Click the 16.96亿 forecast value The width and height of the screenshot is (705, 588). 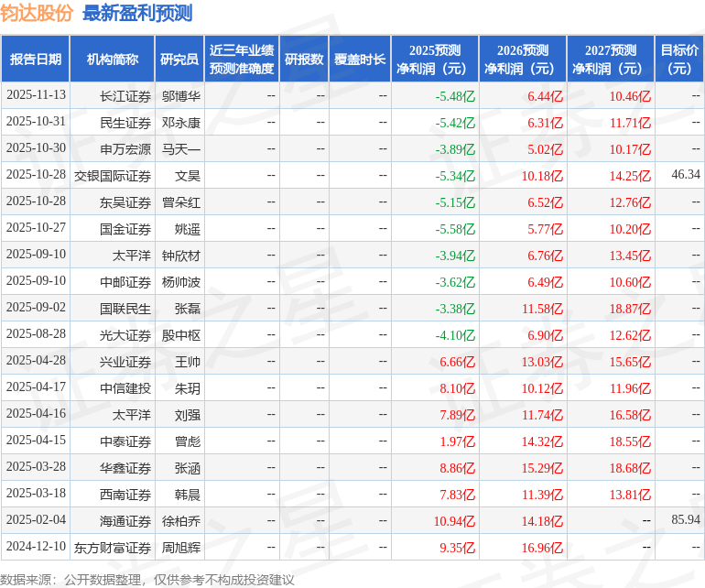point(542,548)
